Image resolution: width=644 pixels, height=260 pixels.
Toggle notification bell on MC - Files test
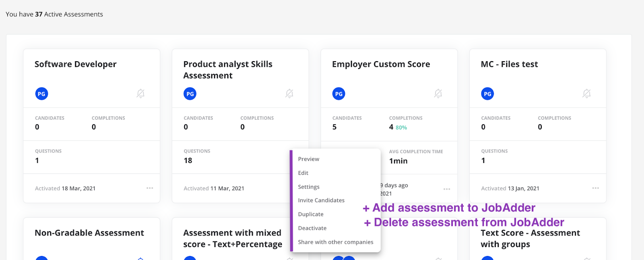click(586, 94)
